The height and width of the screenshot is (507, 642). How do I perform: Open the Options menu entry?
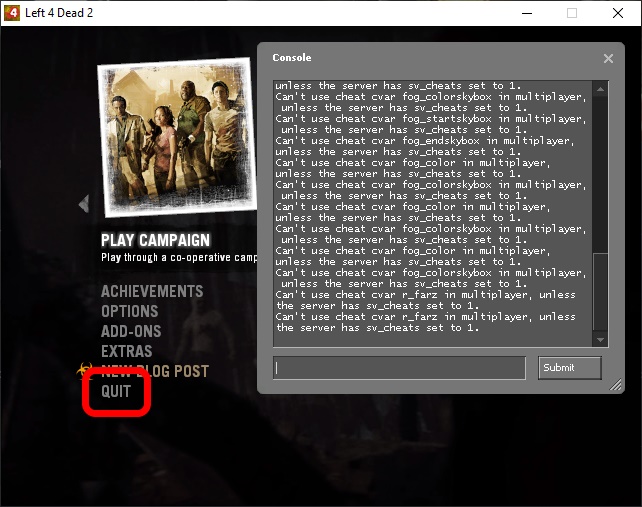coord(130,311)
